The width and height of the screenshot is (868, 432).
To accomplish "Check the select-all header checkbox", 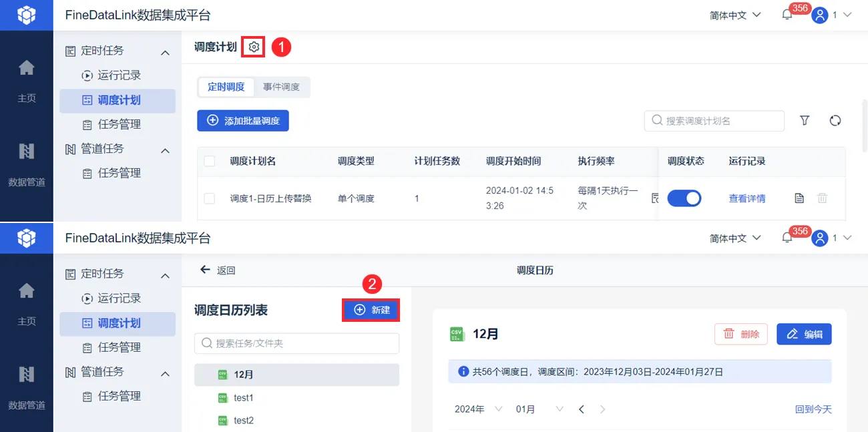I will pyautogui.click(x=210, y=161).
